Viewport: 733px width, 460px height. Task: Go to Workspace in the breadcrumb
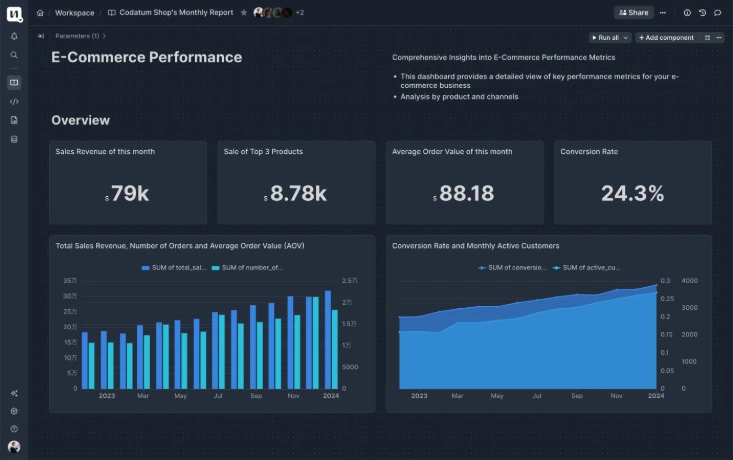tap(75, 13)
